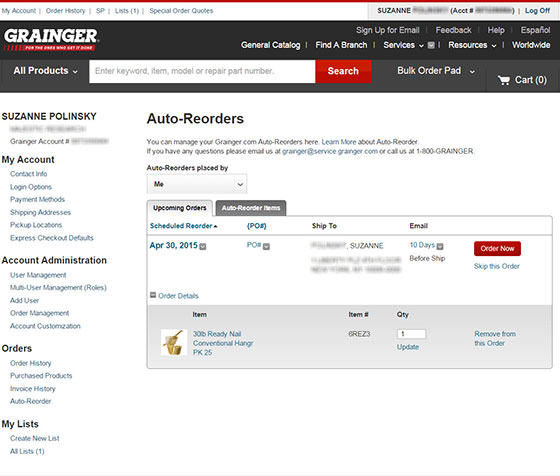
Task: Open the shopping cart icon
Action: [504, 80]
